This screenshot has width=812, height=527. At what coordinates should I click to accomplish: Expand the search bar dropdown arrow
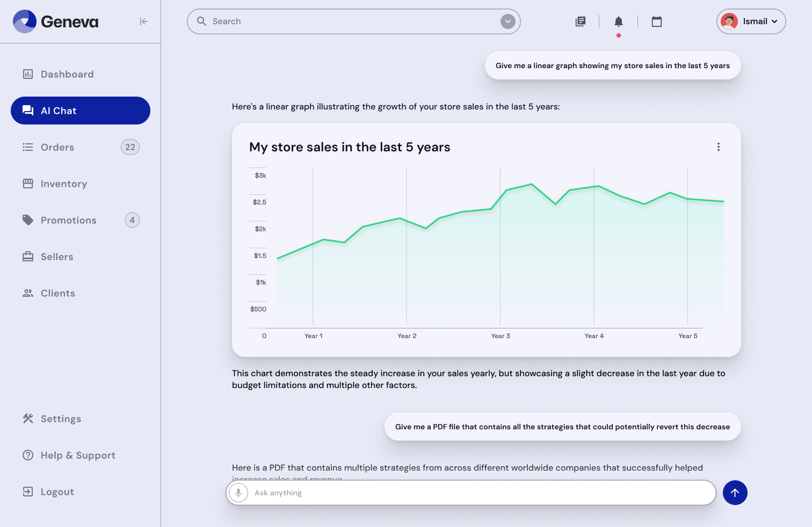coord(508,21)
